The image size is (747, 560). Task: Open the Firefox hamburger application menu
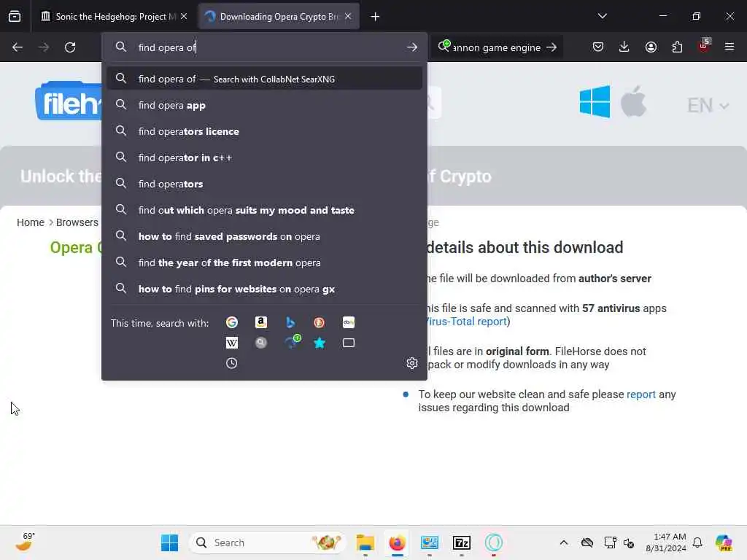point(729,47)
